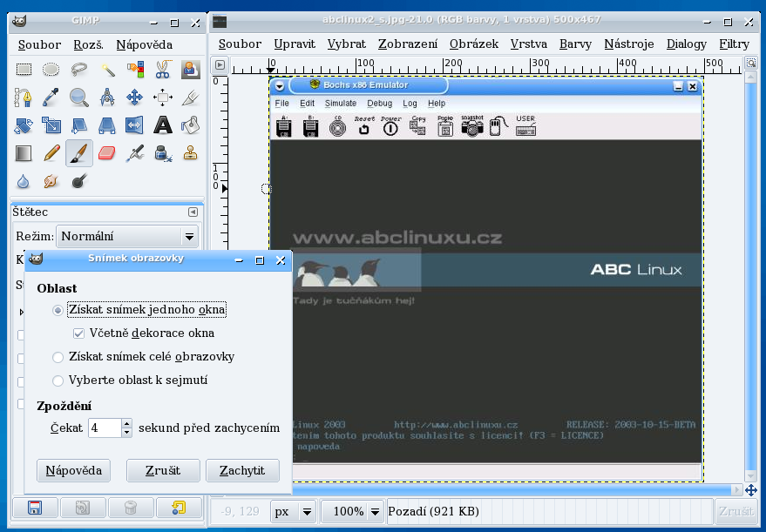Activate the Dodge/Burn tool
The height and width of the screenshot is (532, 766).
78,182
